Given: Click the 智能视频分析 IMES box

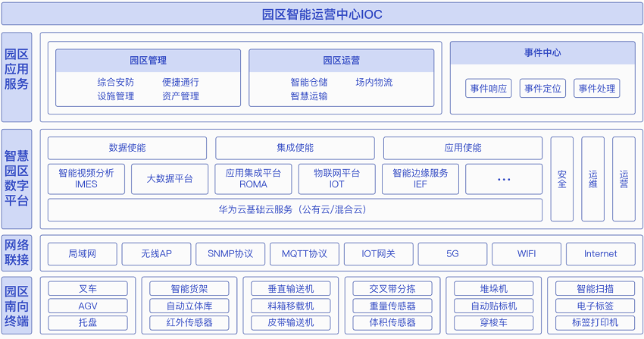Looking at the screenshot, I should pyautogui.click(x=86, y=179).
